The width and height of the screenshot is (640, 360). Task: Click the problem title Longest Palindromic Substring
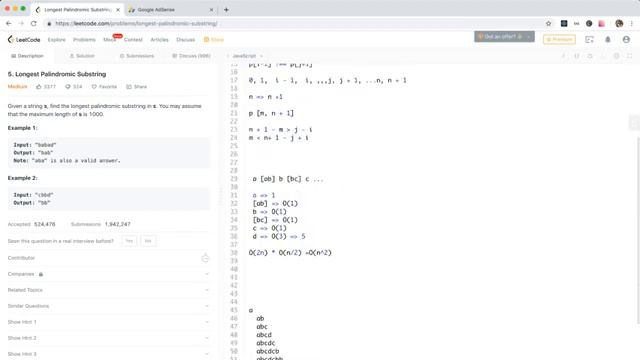click(57, 74)
